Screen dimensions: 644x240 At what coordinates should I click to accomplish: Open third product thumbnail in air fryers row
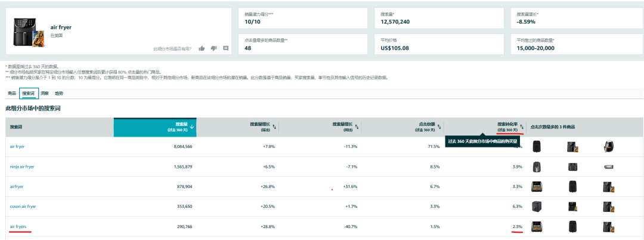pos(609,227)
